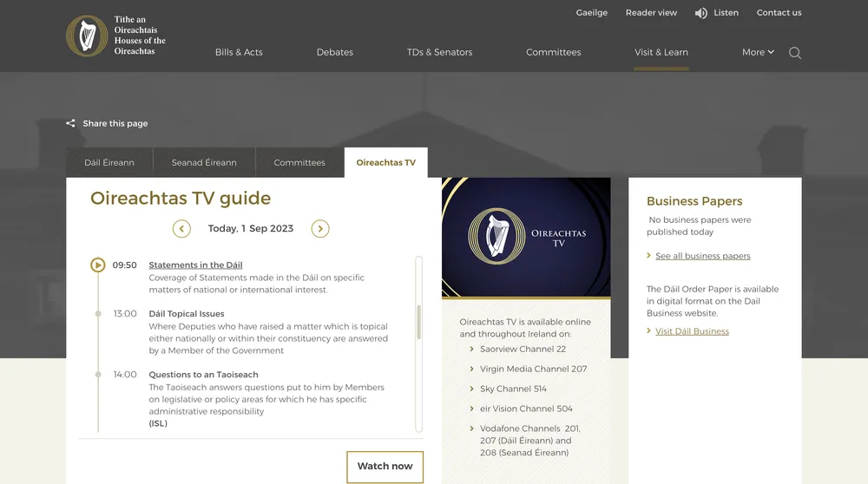Click the Dáil Topical Issues title
This screenshot has width=868, height=484.
[187, 314]
